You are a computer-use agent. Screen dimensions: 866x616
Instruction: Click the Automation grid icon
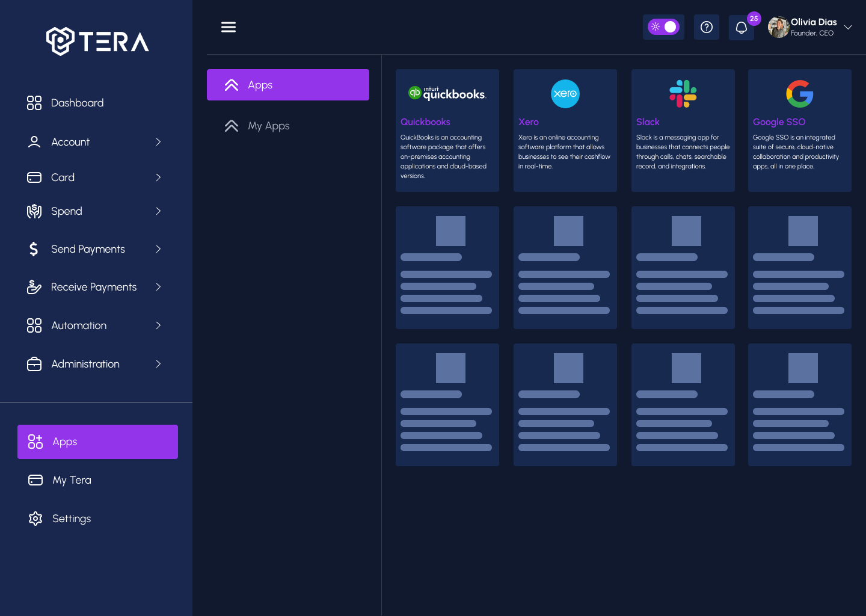[x=34, y=325]
